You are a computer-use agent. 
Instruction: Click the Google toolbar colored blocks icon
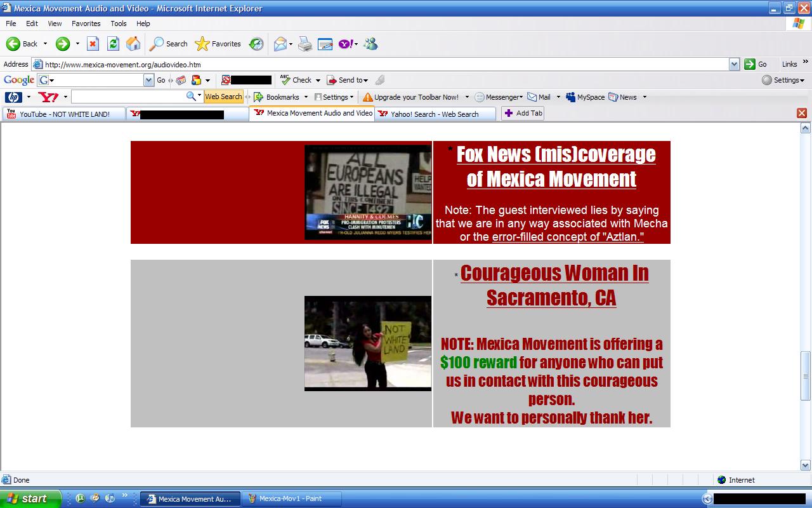(196, 80)
